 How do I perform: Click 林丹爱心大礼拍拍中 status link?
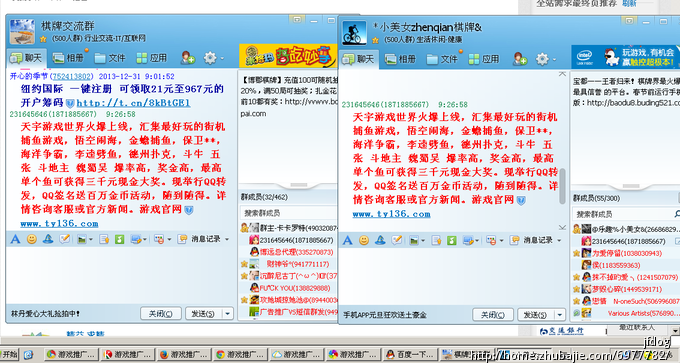[45, 314]
